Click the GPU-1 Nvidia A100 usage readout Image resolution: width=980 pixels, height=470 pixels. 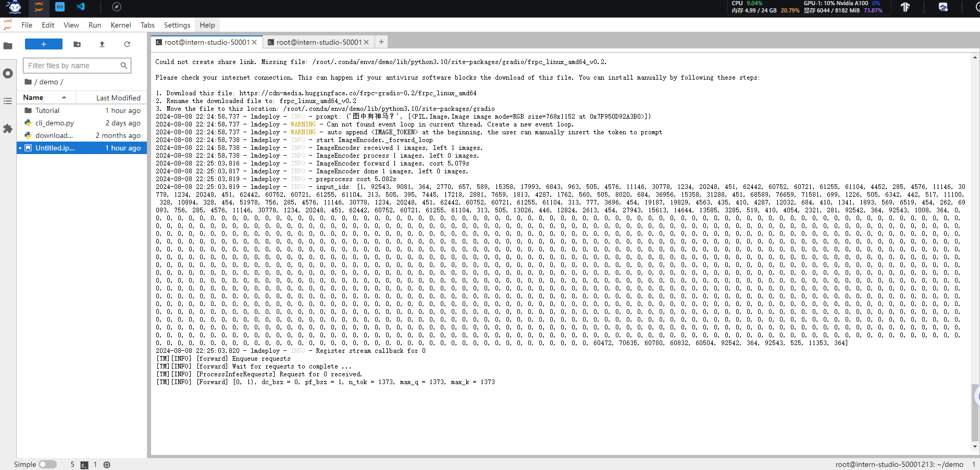click(x=842, y=3)
